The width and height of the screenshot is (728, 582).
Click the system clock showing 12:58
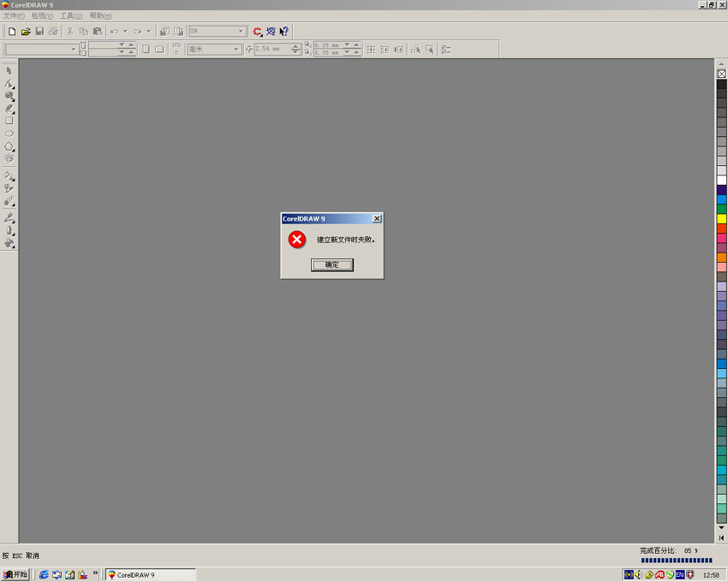(x=711, y=575)
